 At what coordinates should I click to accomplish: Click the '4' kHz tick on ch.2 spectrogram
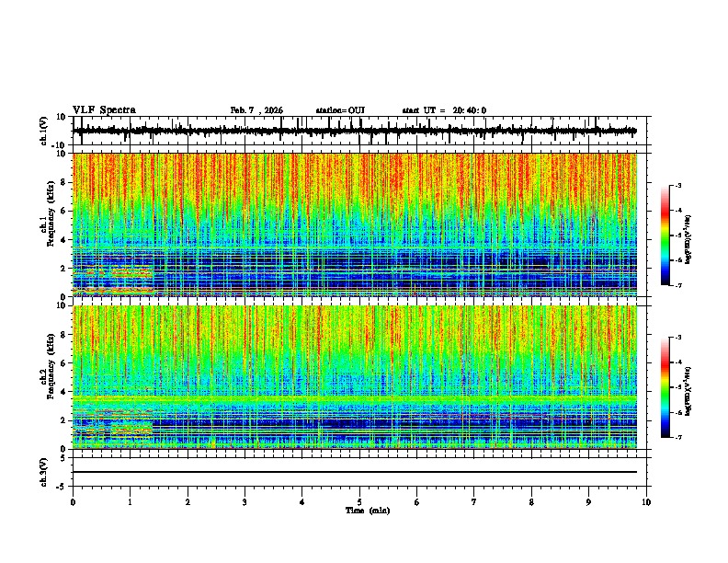click(x=63, y=392)
